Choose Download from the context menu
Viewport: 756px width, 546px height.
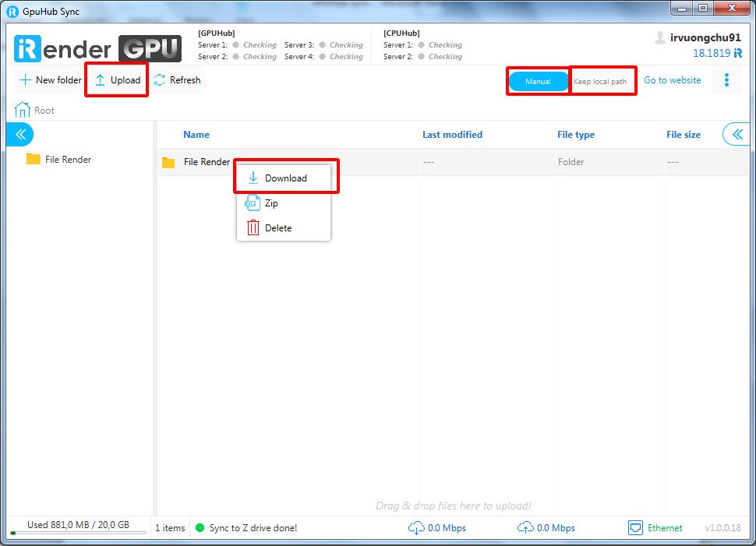coord(285,178)
